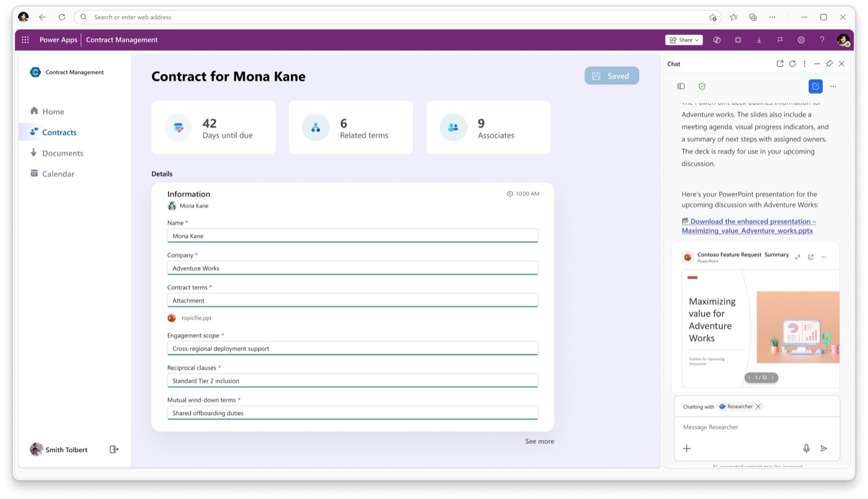
Task: Remove the Researcher agent chip
Action: (x=758, y=407)
